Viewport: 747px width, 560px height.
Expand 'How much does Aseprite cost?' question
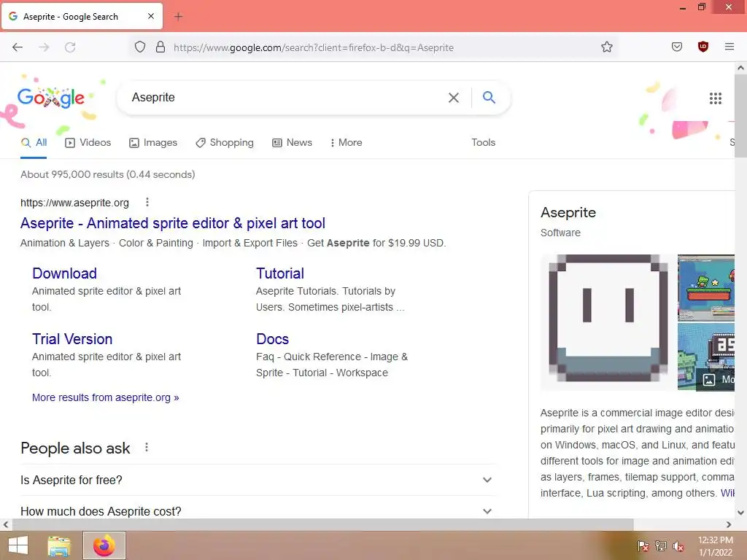click(x=258, y=510)
